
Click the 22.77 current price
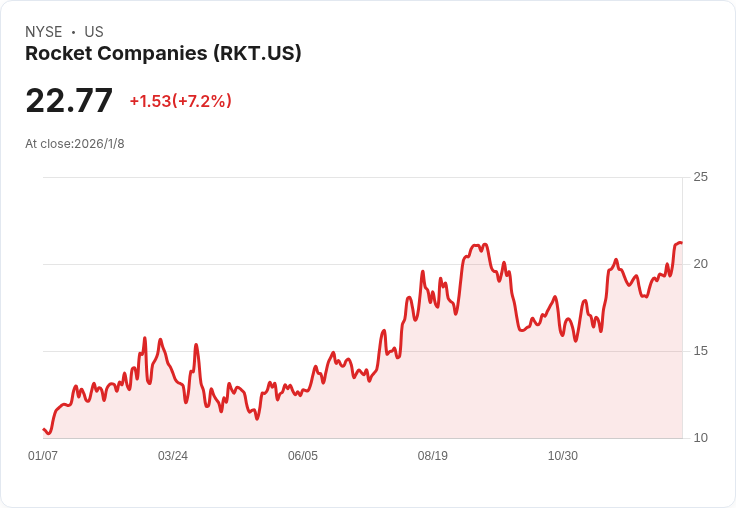tap(69, 100)
